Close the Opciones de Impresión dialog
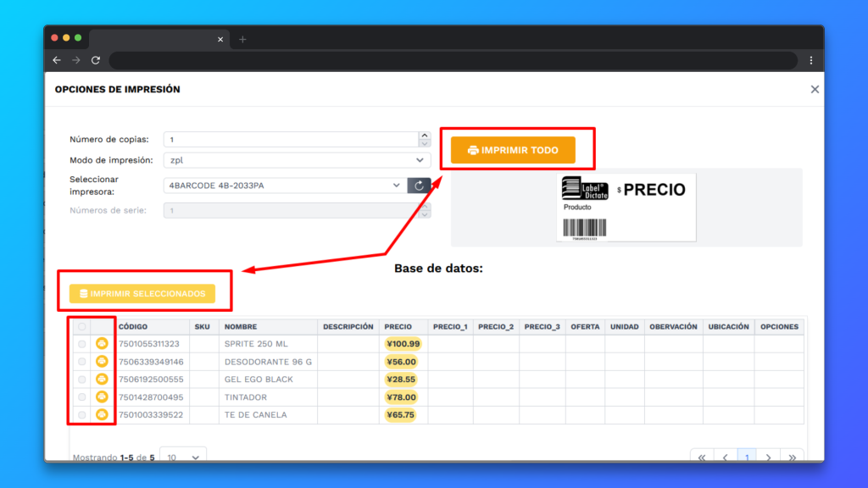868x488 pixels. [x=815, y=89]
